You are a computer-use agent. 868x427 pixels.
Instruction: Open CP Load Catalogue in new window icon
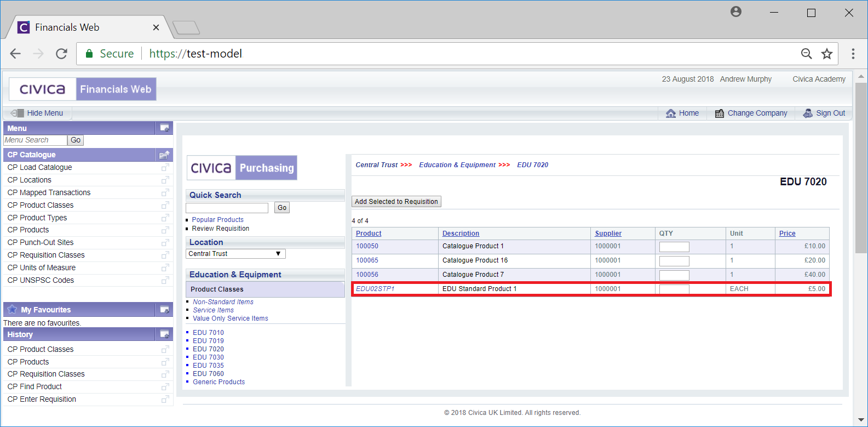165,167
